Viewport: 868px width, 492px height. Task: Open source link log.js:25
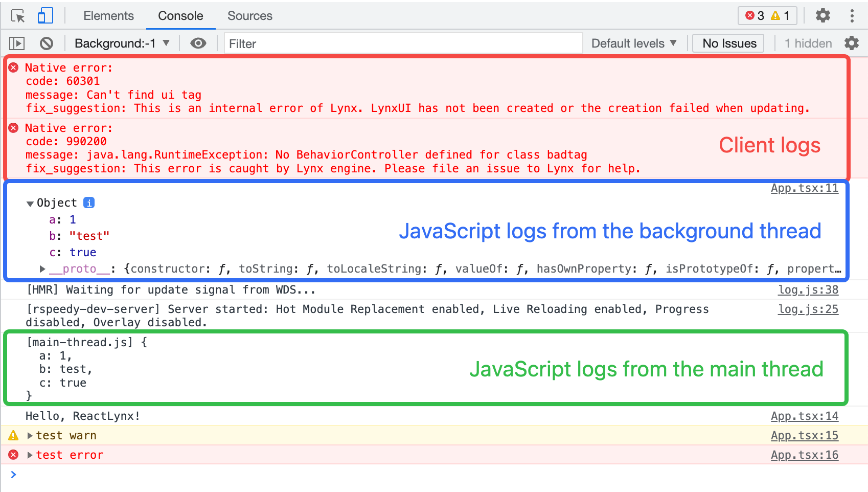coord(808,309)
